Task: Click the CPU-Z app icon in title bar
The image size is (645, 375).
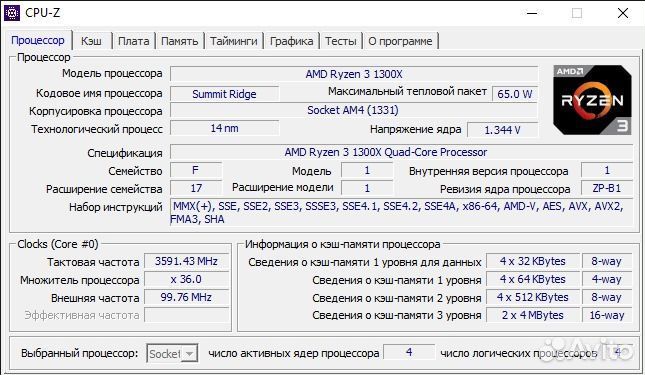Action: pos(12,13)
